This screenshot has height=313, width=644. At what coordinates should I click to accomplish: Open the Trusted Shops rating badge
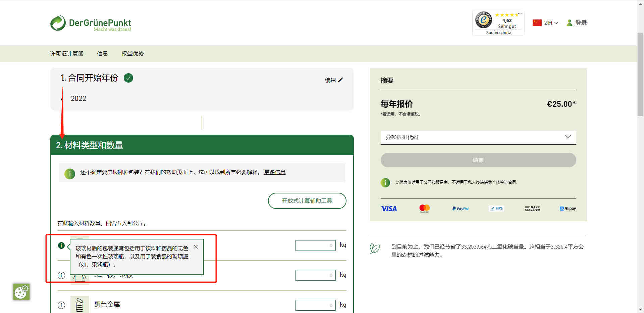pos(498,23)
